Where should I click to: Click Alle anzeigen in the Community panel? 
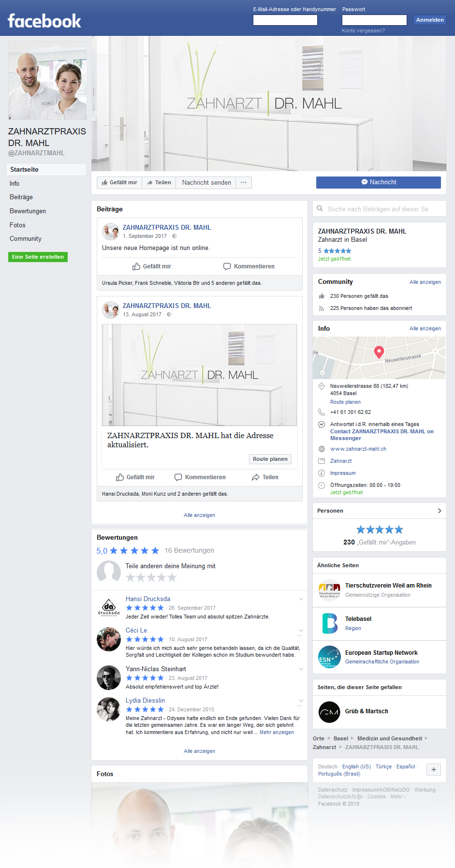coord(425,282)
